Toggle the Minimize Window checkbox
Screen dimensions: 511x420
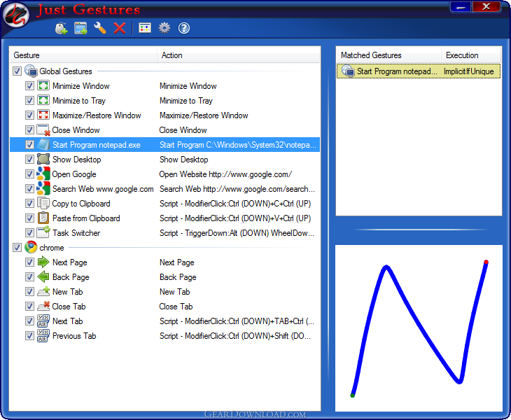pos(29,85)
